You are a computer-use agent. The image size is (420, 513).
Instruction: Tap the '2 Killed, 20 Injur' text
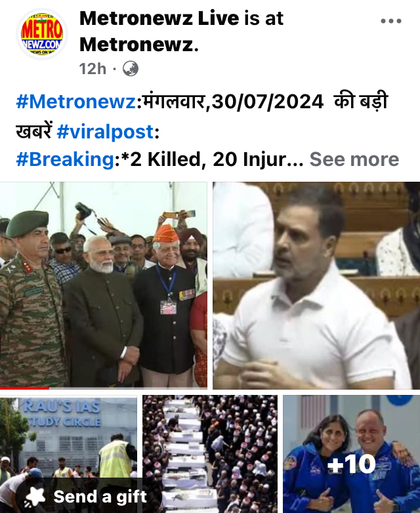point(208,159)
